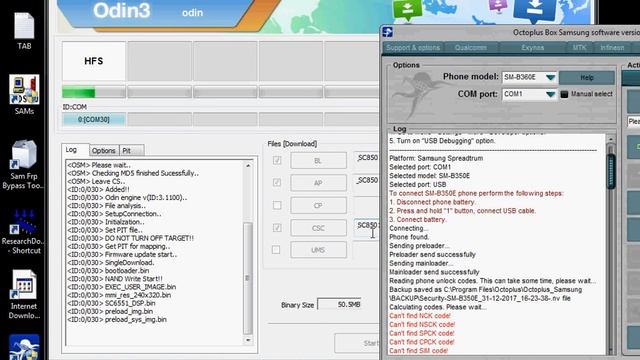This screenshot has height=360, width=640.
Task: Click "Phone found." log line
Action: tap(409, 237)
